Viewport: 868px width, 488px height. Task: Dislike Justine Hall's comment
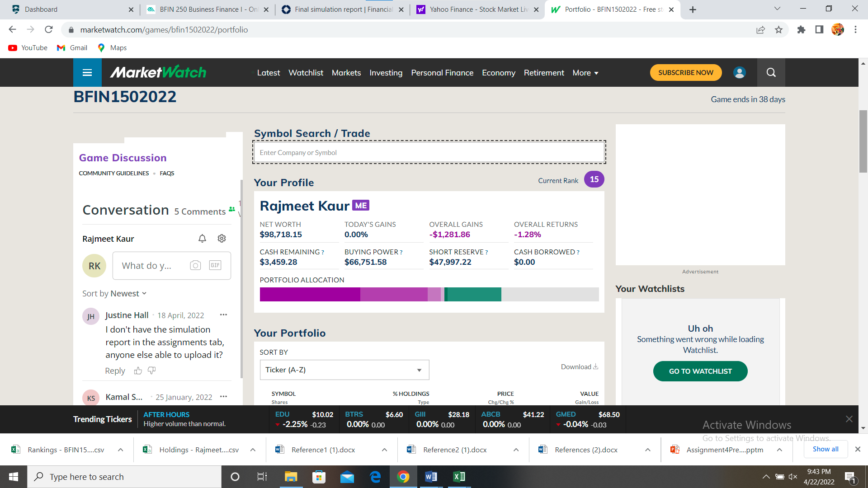[152, 371]
